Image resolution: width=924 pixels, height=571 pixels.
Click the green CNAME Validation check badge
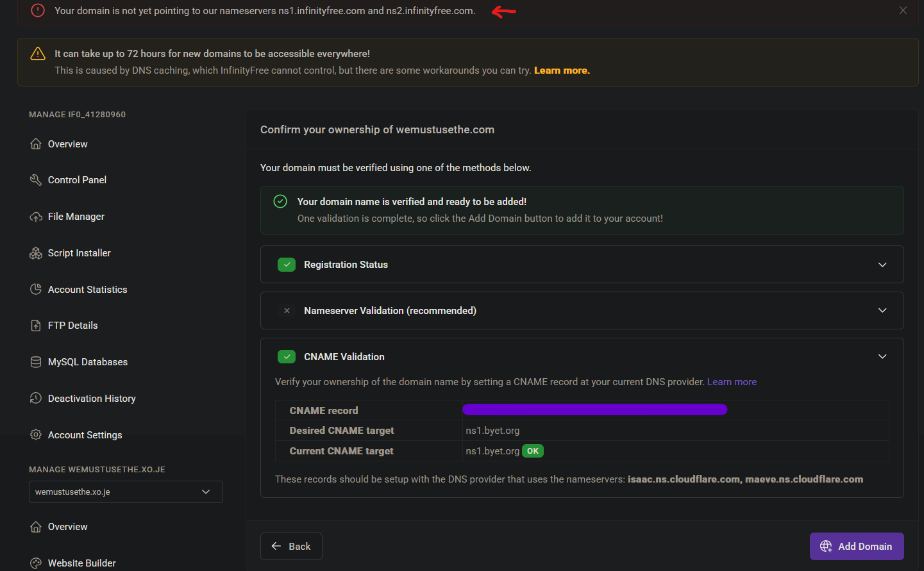click(x=287, y=357)
